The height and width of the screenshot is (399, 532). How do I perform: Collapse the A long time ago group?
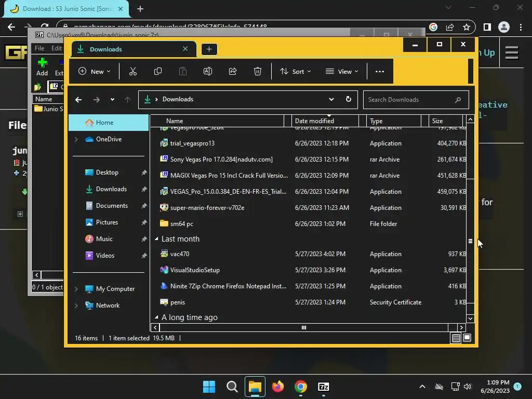click(156, 317)
